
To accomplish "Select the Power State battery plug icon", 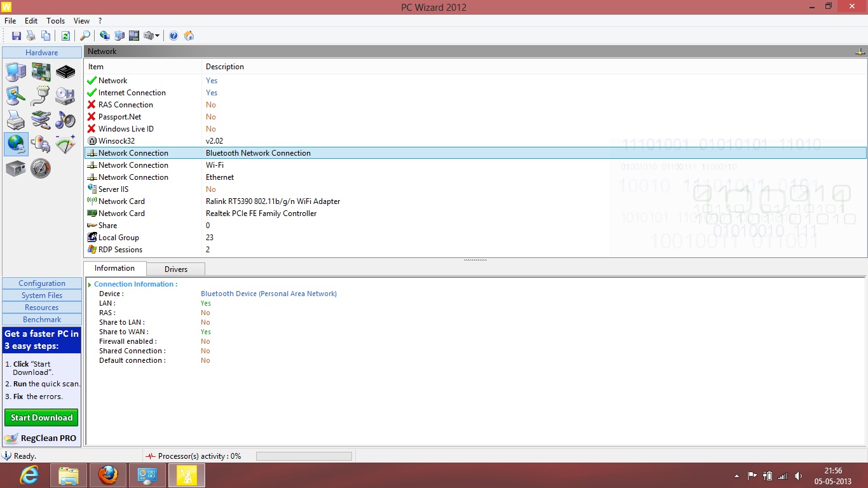I will click(x=41, y=144).
